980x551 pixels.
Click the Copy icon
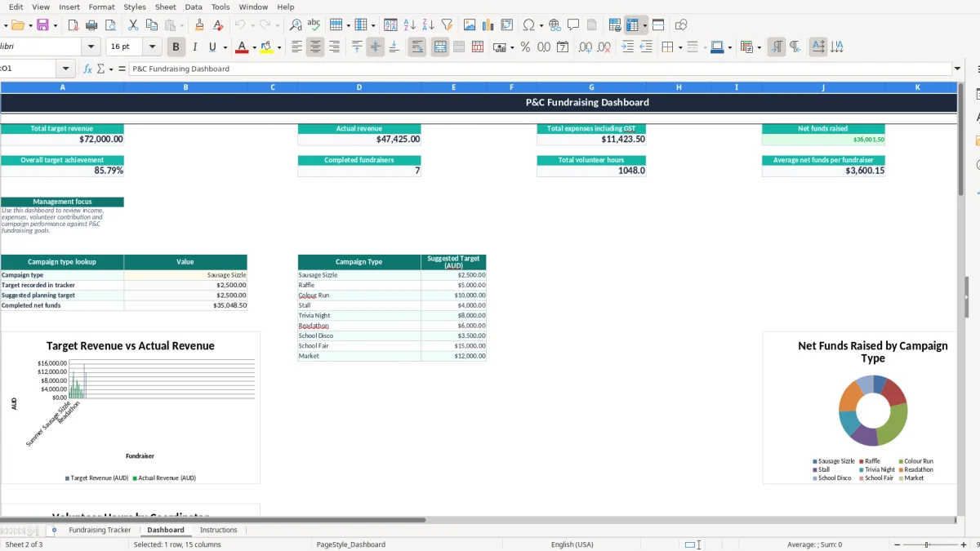tap(152, 25)
